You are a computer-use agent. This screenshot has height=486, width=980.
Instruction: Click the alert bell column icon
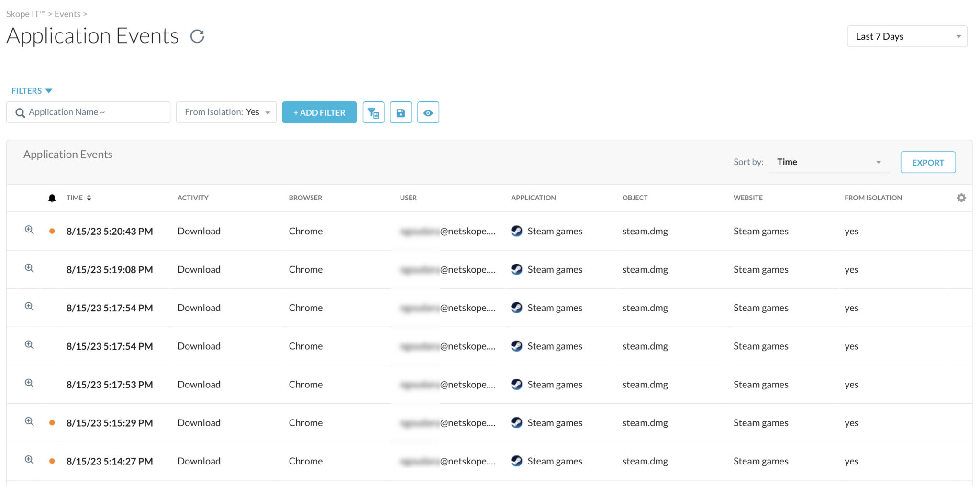click(x=52, y=198)
